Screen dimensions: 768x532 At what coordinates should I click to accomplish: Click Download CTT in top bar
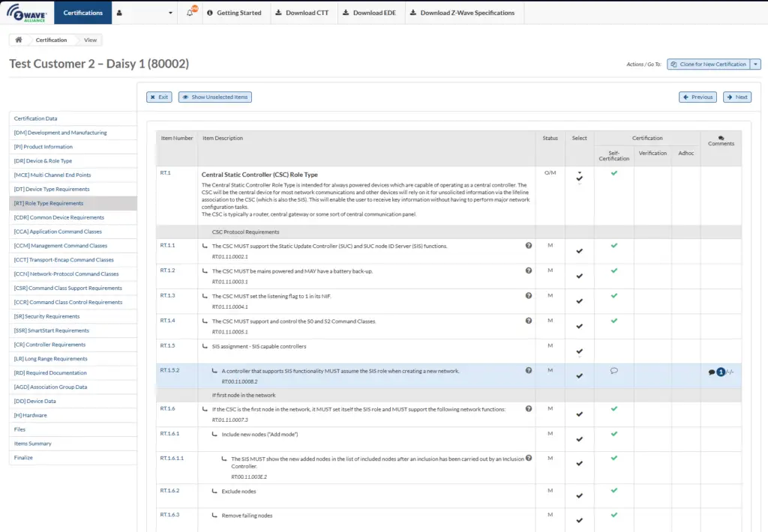click(x=302, y=13)
